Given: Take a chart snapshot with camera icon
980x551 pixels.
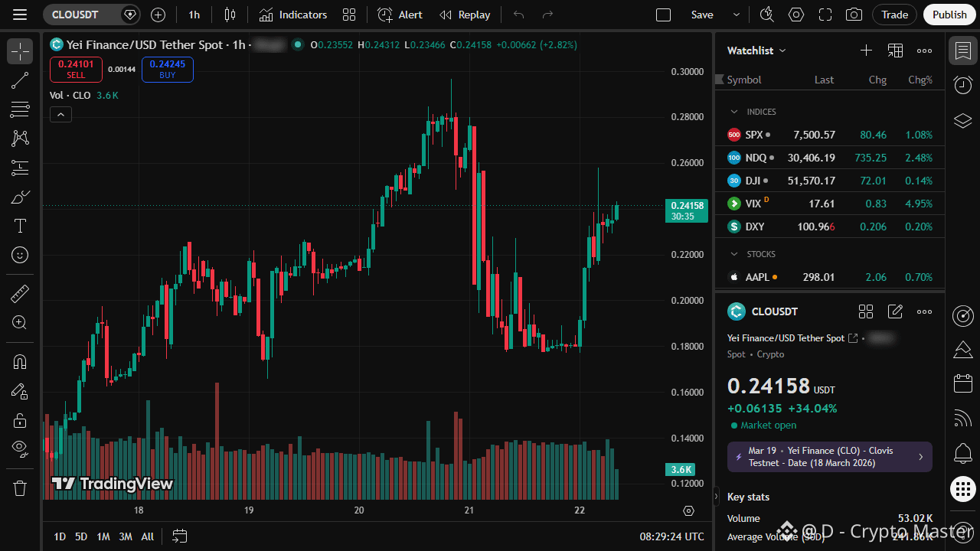Looking at the screenshot, I should tap(854, 15).
